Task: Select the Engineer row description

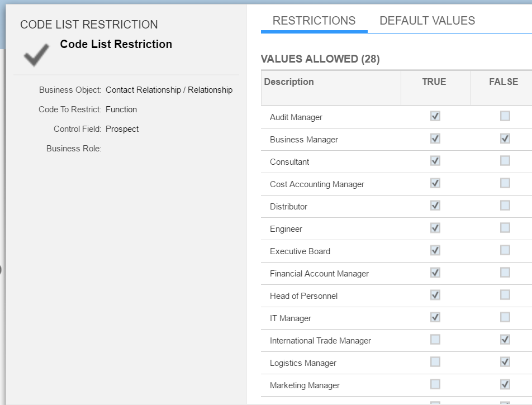Action: (x=286, y=229)
